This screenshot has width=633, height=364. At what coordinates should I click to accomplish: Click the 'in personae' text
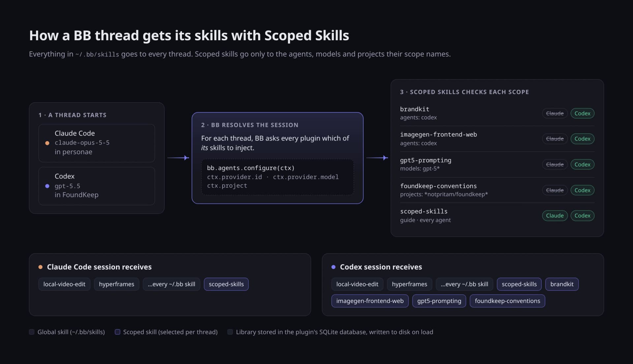[74, 152]
